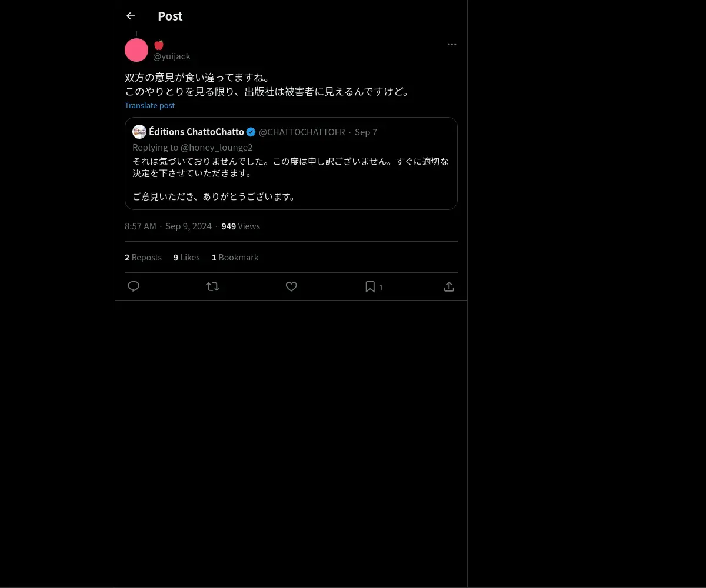Repost using the retweet arrows icon
Image resolution: width=706 pixels, height=588 pixels.
[x=212, y=286]
